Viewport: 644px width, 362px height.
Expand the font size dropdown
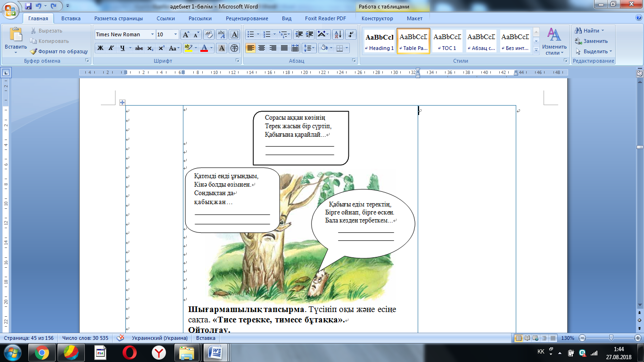click(x=175, y=34)
